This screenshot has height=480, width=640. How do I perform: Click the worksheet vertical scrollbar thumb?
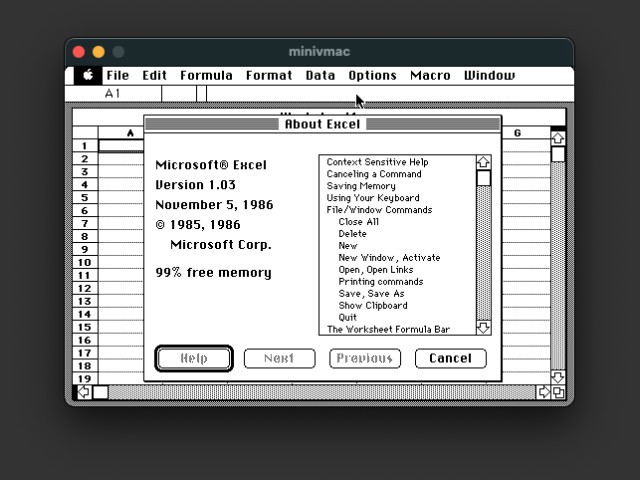pos(558,154)
